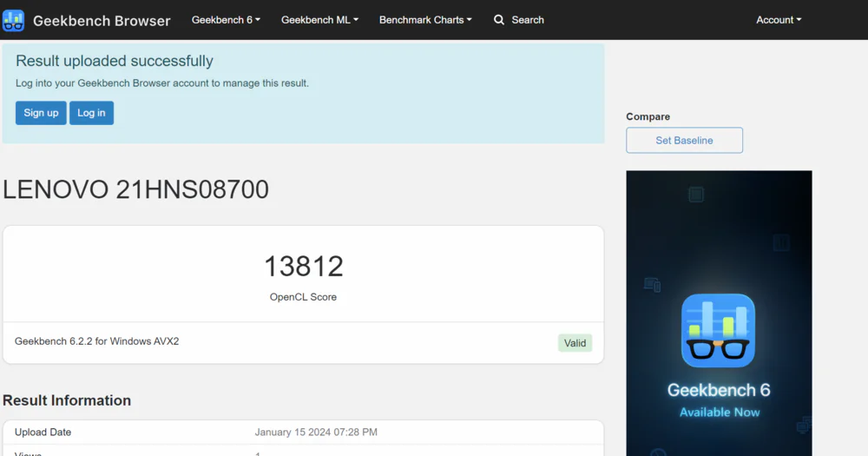The height and width of the screenshot is (456, 868).
Task: Click the Sign up button
Action: 41,113
